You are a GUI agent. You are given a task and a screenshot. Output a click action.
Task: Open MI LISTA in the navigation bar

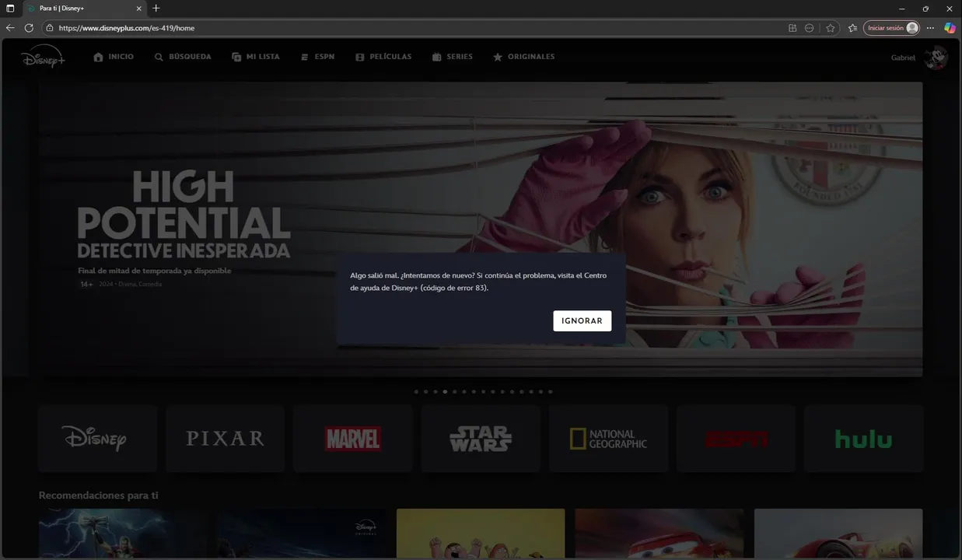(x=255, y=57)
